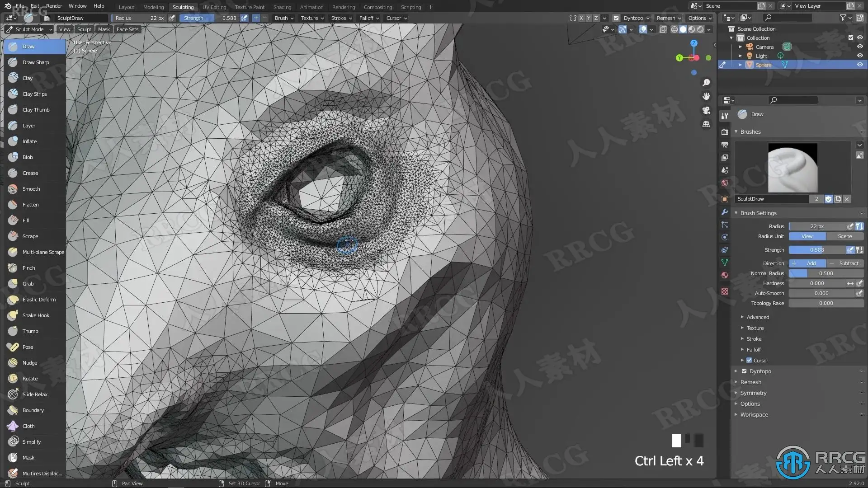Set Radius Unit to Scene
The width and height of the screenshot is (868, 488).
point(844,236)
